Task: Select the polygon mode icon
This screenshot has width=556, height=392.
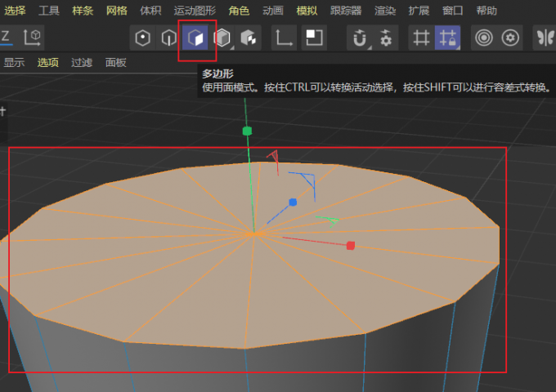Action: [195, 38]
